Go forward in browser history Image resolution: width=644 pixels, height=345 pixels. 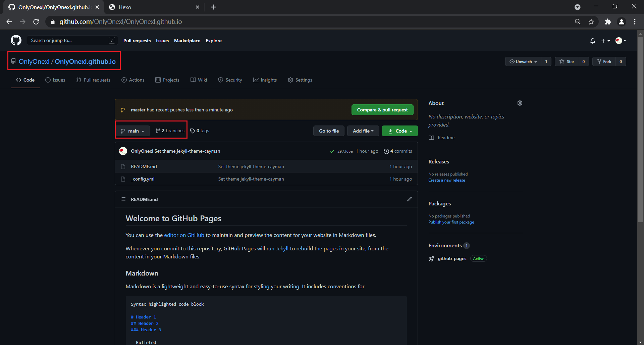pyautogui.click(x=22, y=21)
